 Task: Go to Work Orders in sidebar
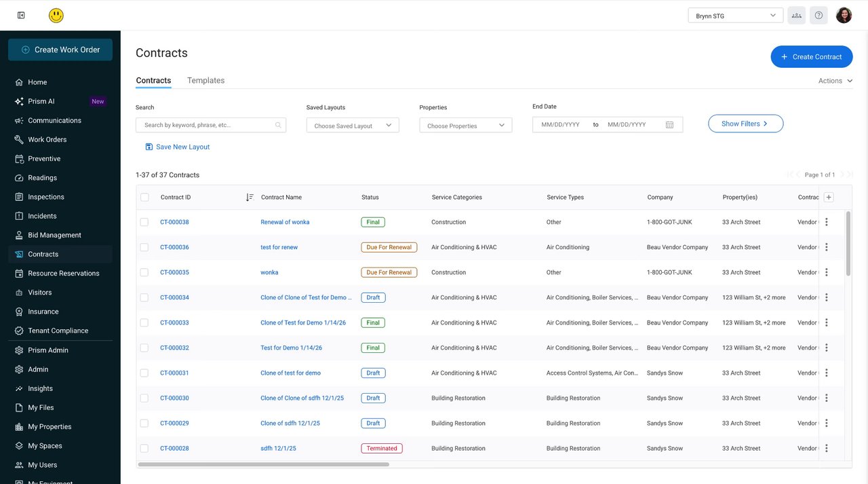(47, 139)
